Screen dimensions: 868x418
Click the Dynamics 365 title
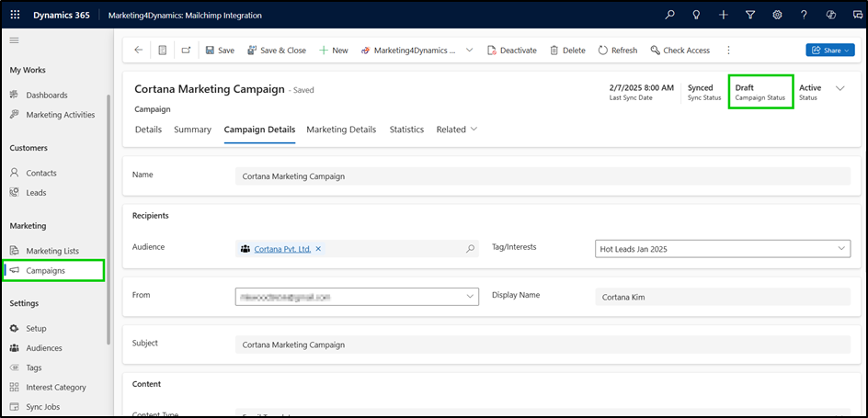tap(61, 16)
